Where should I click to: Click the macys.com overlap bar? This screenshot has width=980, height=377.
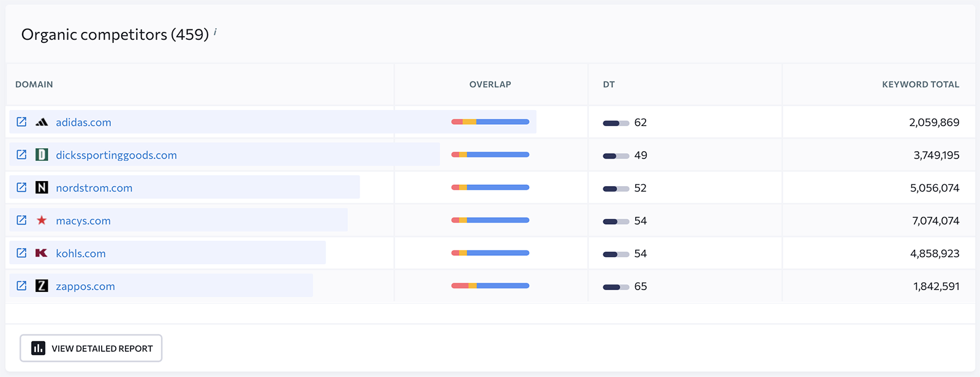pyautogui.click(x=490, y=220)
